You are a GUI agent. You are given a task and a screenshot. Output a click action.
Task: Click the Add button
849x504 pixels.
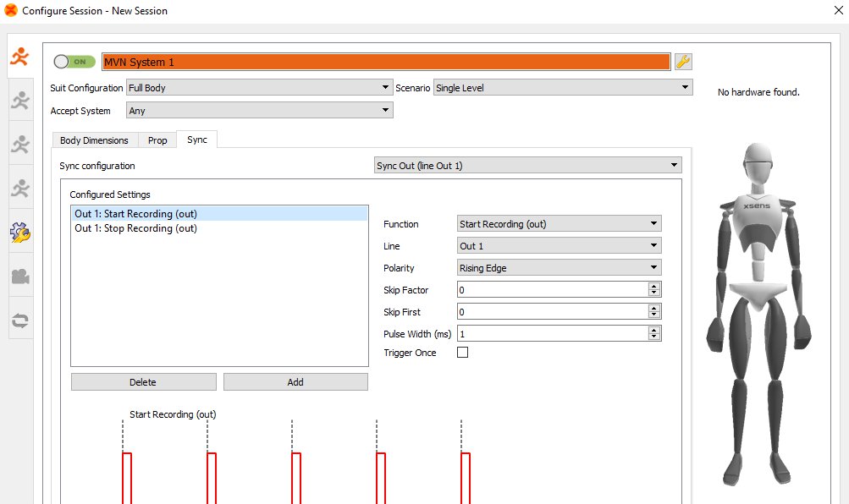pyautogui.click(x=295, y=382)
